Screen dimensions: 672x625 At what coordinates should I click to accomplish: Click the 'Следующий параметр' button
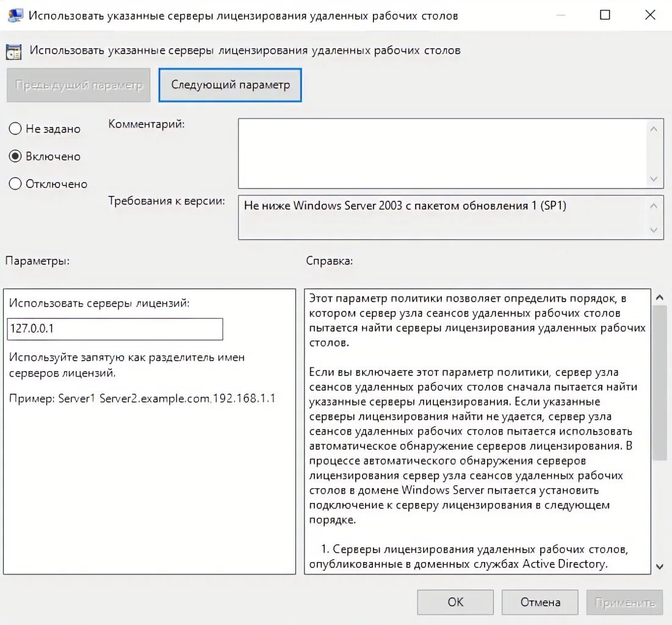click(x=230, y=85)
